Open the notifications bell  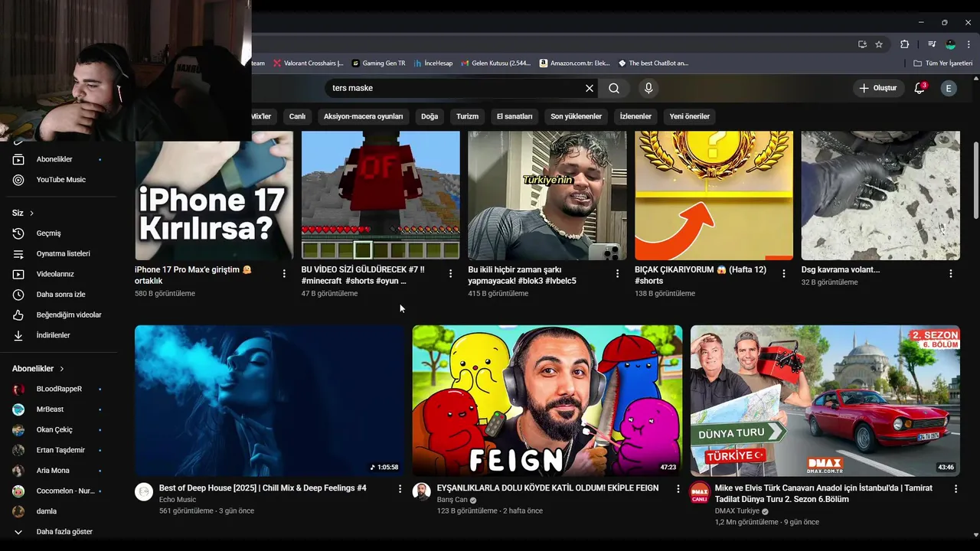[x=920, y=88]
